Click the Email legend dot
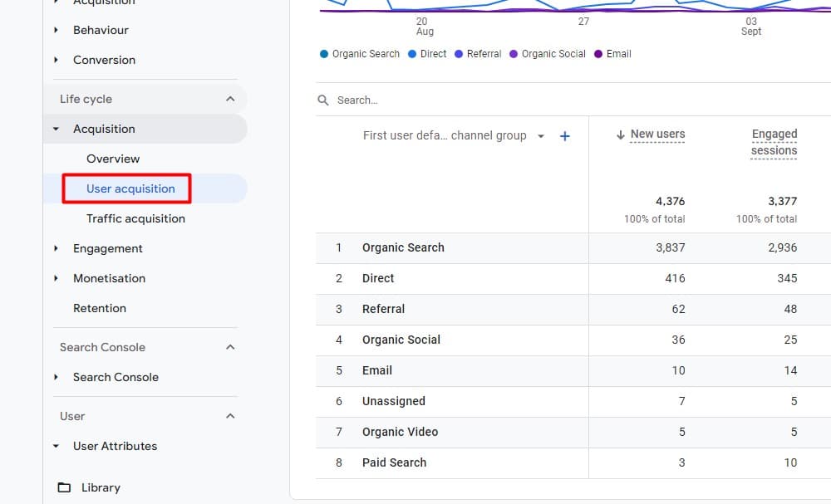 [x=598, y=54]
